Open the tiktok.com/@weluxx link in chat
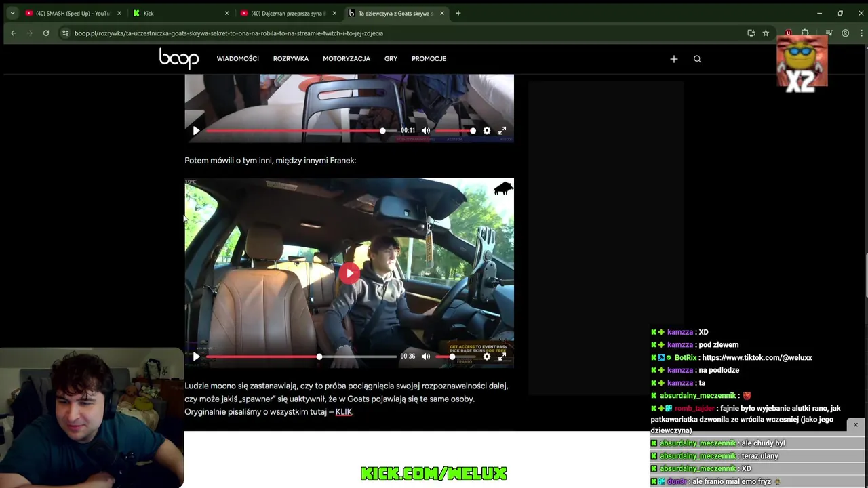The height and width of the screenshot is (488, 868). pos(757,358)
